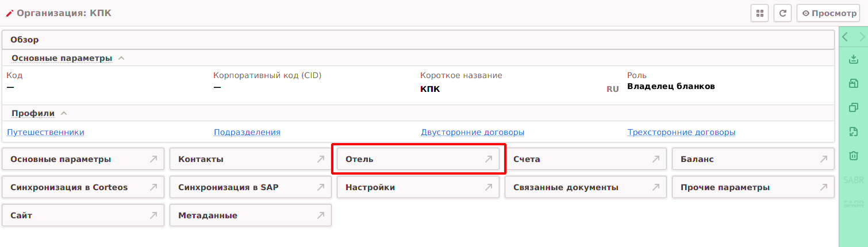The width and height of the screenshot is (868, 247).
Task: Click the Обзор section header
Action: coord(25,40)
